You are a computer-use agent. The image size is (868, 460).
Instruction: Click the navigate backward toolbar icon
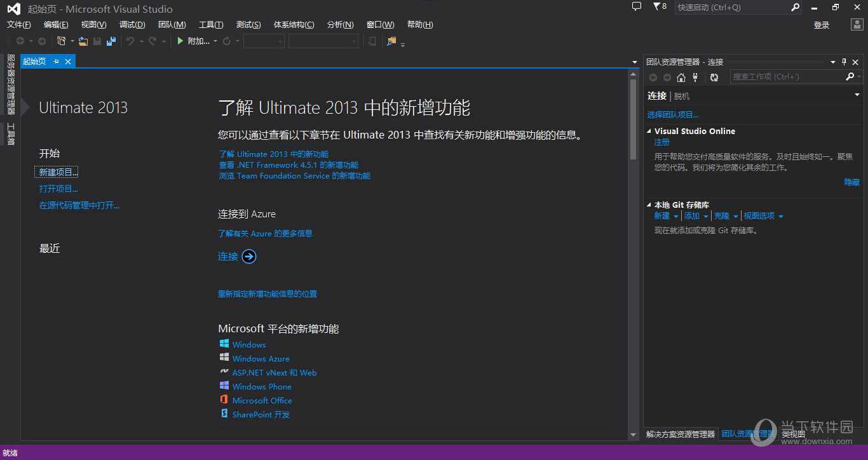[x=20, y=41]
